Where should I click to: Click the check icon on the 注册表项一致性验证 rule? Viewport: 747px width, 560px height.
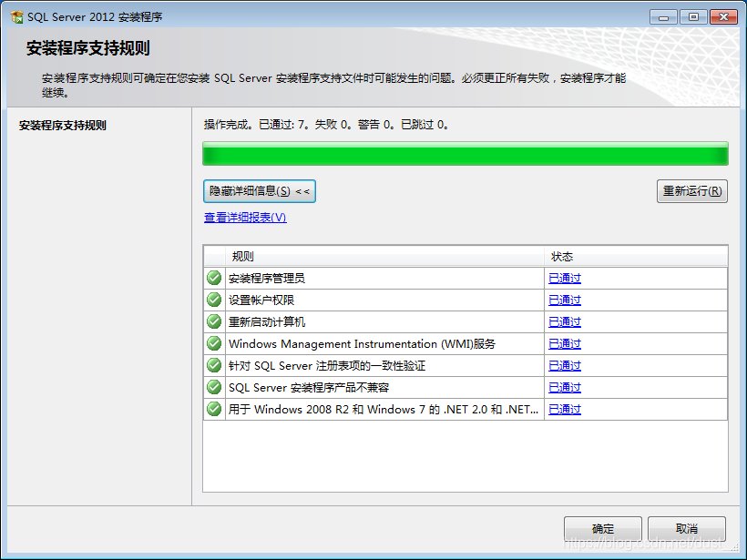pos(213,365)
